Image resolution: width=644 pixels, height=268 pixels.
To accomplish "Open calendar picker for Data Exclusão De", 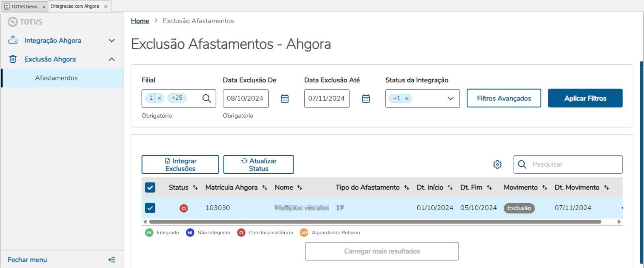I will [285, 99].
